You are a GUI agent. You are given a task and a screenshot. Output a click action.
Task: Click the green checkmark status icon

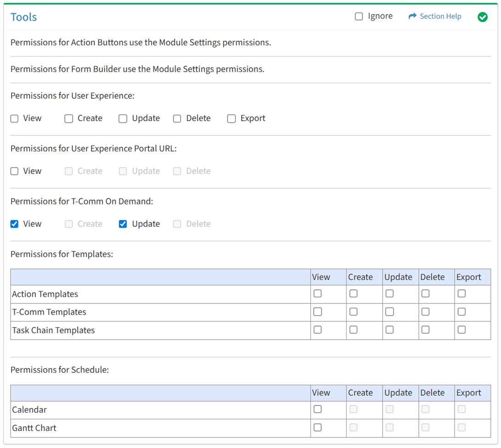click(x=482, y=17)
